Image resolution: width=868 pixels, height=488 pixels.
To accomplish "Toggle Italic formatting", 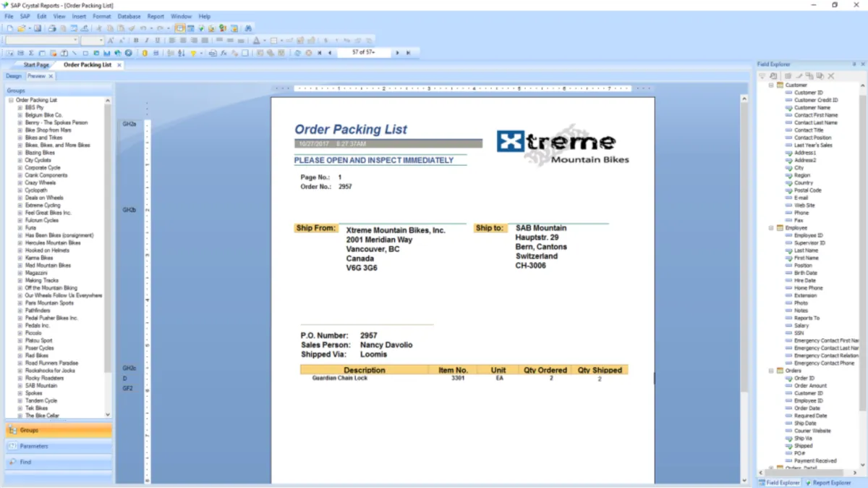I will point(147,41).
